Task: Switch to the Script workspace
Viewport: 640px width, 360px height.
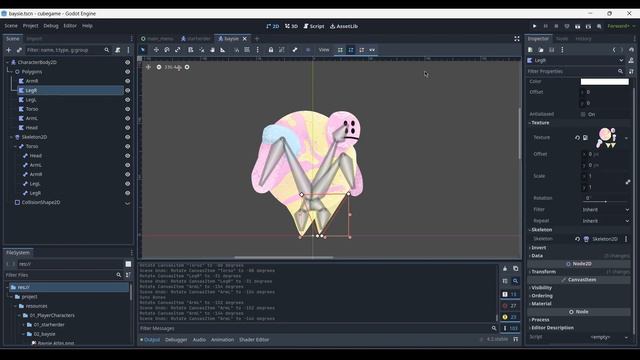Action: [314, 26]
